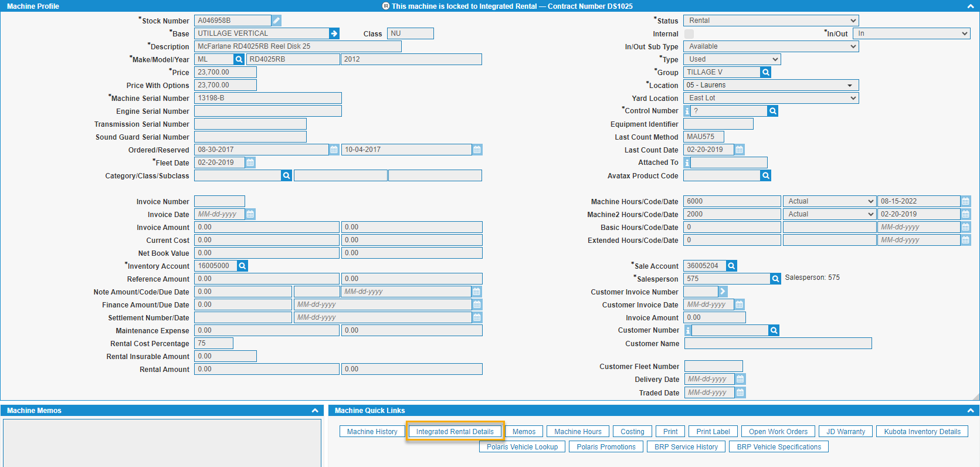Click the blue arrow icon next to Base
The image size is (980, 467).
[x=334, y=33]
